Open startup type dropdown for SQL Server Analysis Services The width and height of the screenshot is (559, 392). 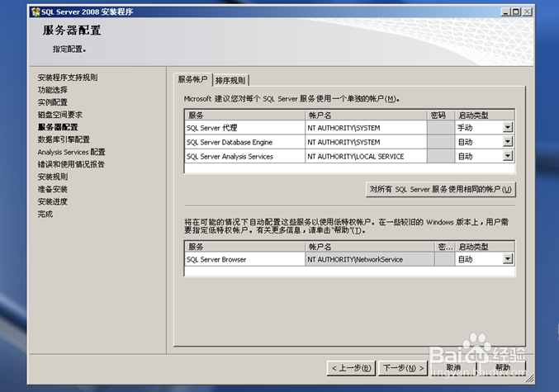point(508,156)
